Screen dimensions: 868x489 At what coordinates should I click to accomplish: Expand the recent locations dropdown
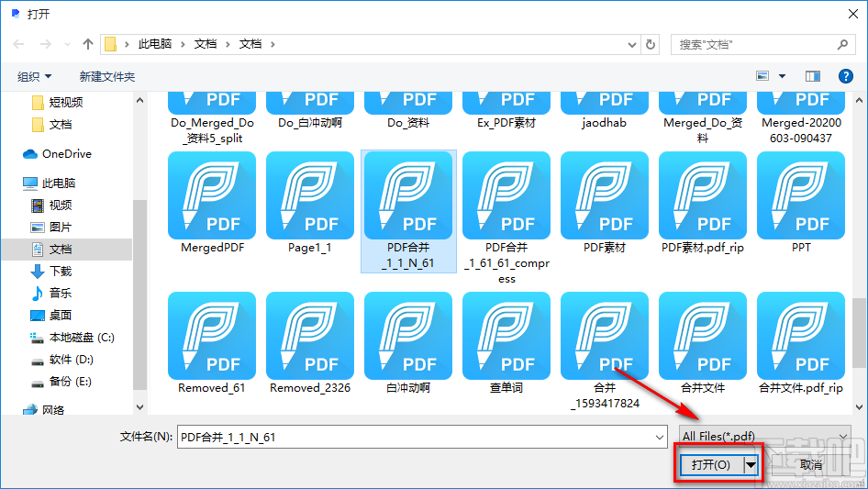(x=68, y=44)
